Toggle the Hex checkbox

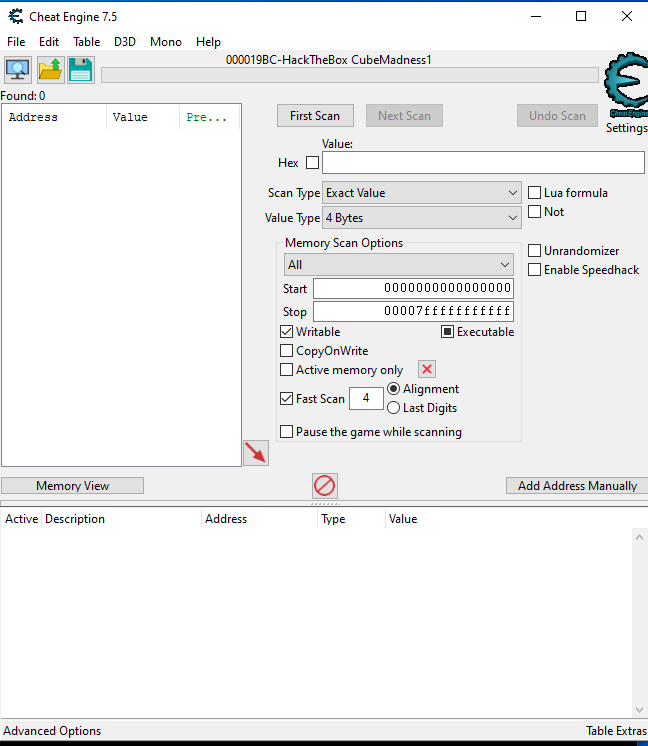[x=313, y=163]
